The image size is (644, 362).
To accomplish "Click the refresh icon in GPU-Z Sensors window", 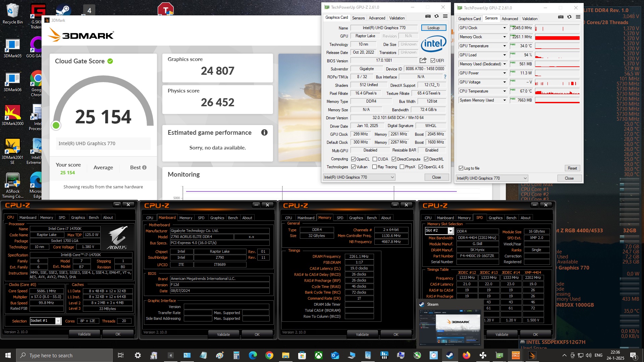I will click(569, 17).
